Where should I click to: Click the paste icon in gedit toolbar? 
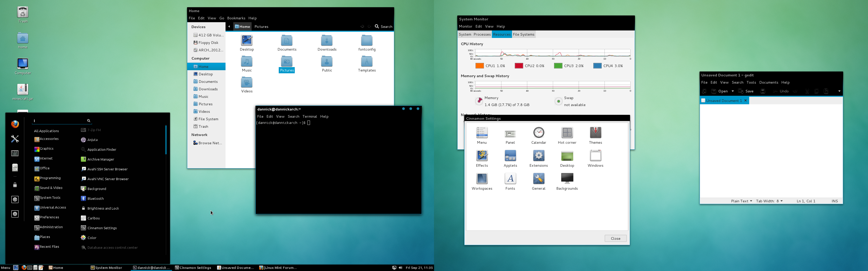pos(826,91)
